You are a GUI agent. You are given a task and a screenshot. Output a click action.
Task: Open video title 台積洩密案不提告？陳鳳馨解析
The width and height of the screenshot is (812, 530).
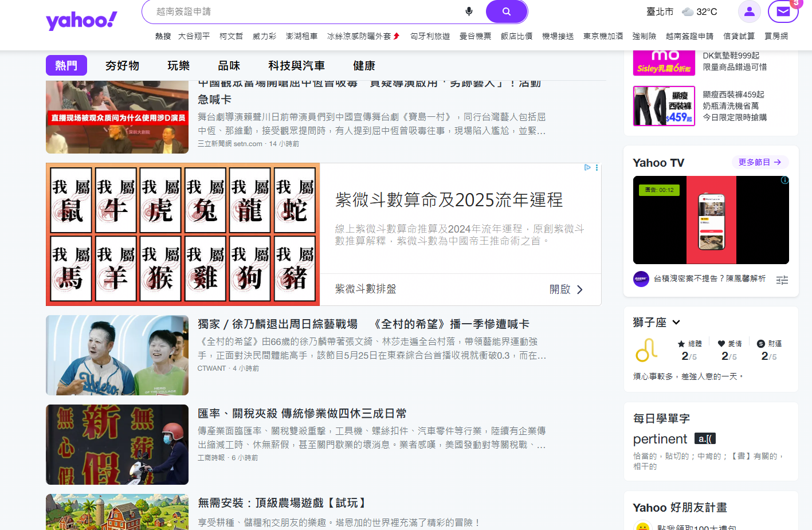(x=709, y=278)
